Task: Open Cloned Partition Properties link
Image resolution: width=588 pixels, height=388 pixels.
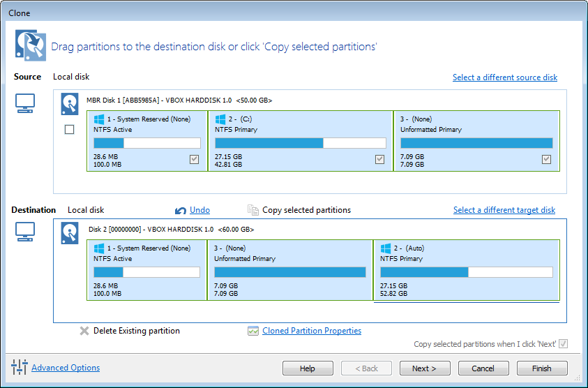Action: tap(312, 331)
